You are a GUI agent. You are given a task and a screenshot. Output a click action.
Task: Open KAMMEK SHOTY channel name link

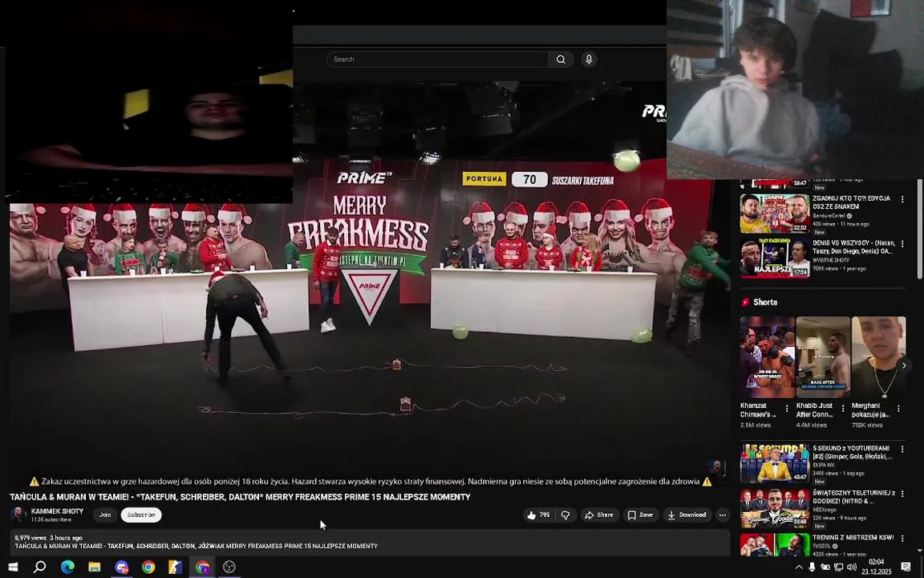point(57,511)
